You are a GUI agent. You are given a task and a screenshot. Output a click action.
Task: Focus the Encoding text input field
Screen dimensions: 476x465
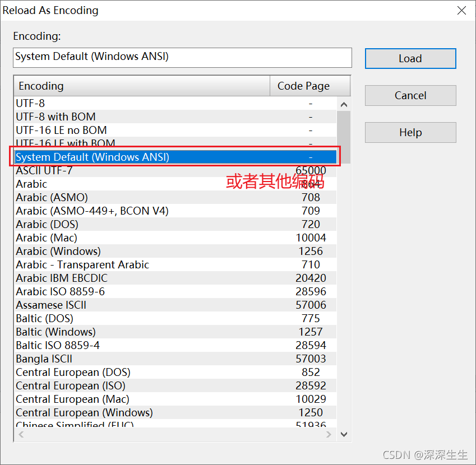coord(182,58)
